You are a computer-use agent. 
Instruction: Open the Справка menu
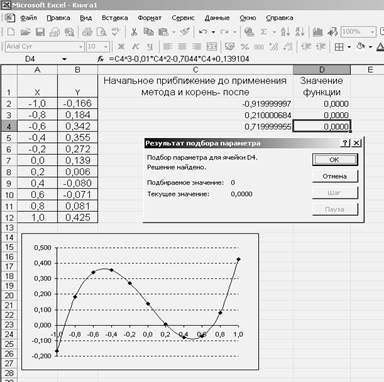click(x=279, y=18)
